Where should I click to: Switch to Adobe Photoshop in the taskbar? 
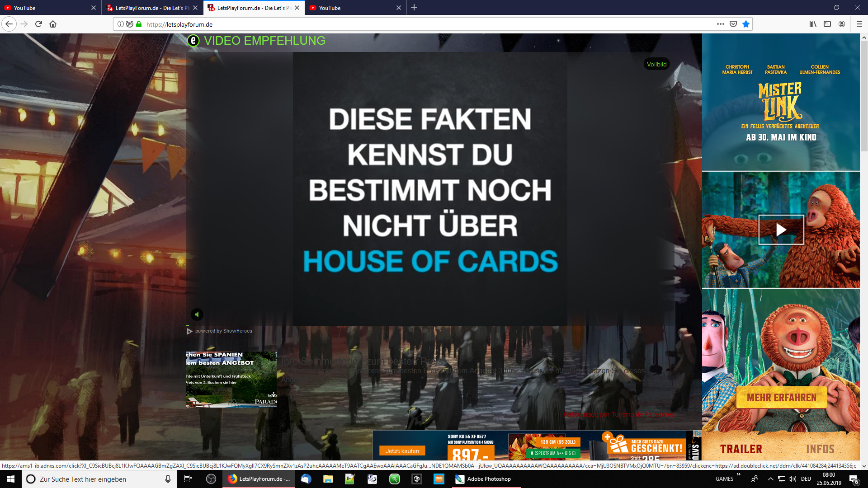(486, 479)
